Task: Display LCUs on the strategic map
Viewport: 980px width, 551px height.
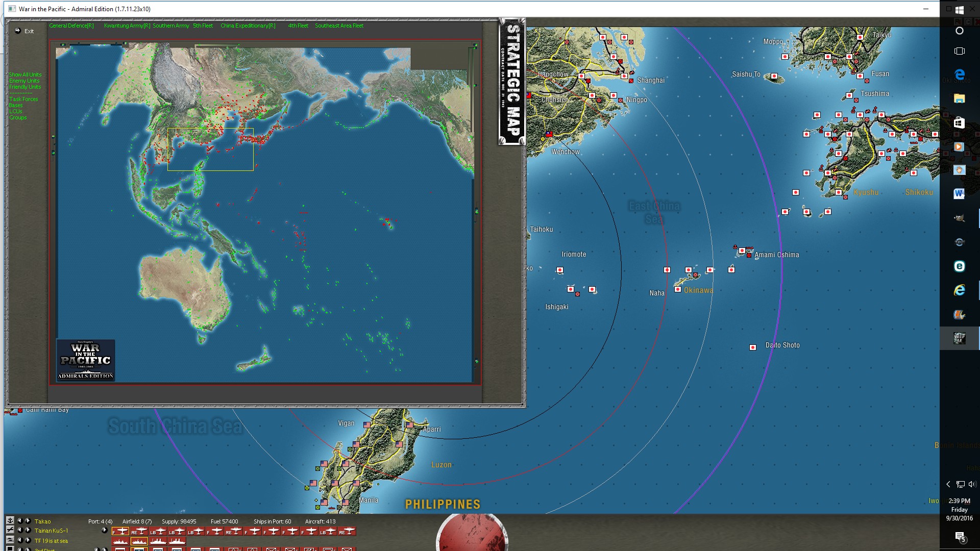Action: click(15, 111)
